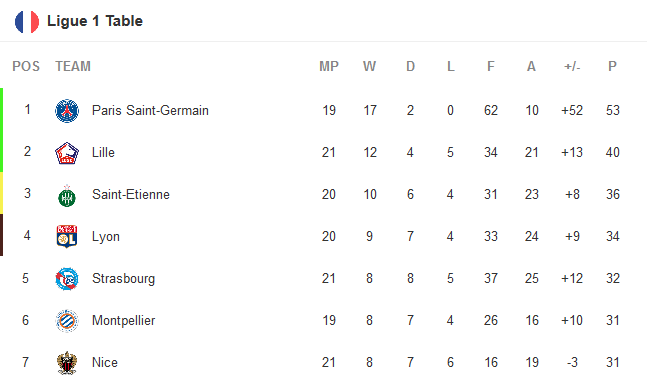647x380 pixels.
Task: Click the +/- goal difference header
Action: [x=572, y=66]
